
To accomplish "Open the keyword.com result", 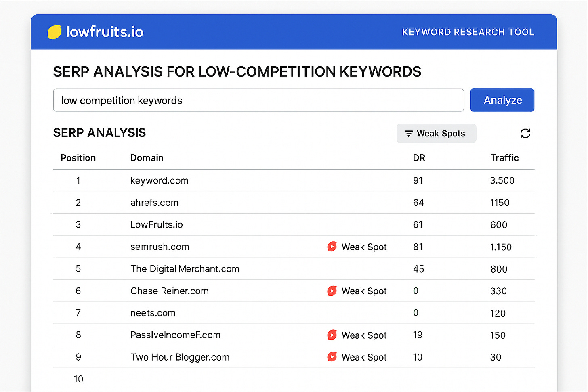I will click(x=159, y=180).
